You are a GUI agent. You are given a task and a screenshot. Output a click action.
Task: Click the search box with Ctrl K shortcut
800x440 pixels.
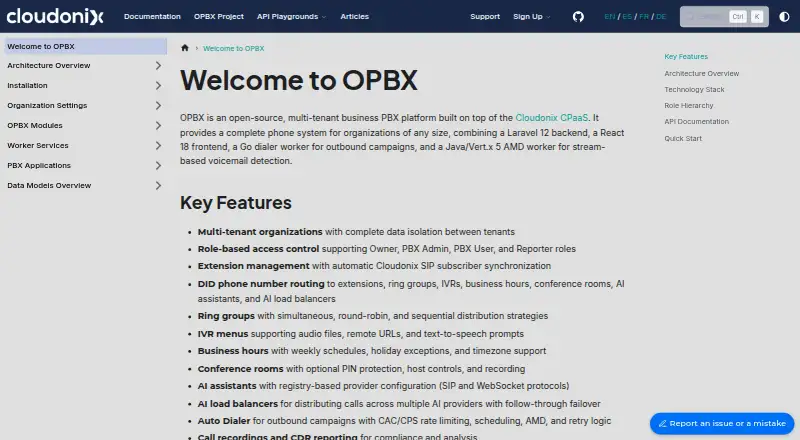[724, 17]
